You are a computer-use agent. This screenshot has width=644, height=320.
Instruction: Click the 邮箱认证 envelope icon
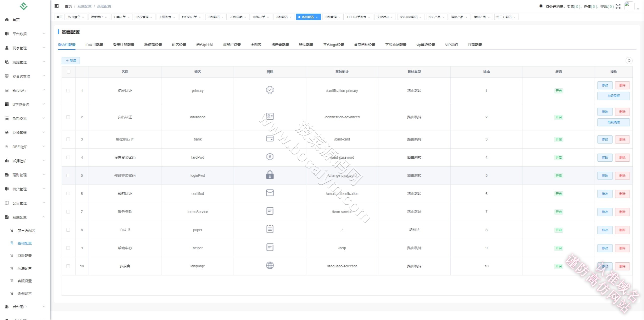270,193
